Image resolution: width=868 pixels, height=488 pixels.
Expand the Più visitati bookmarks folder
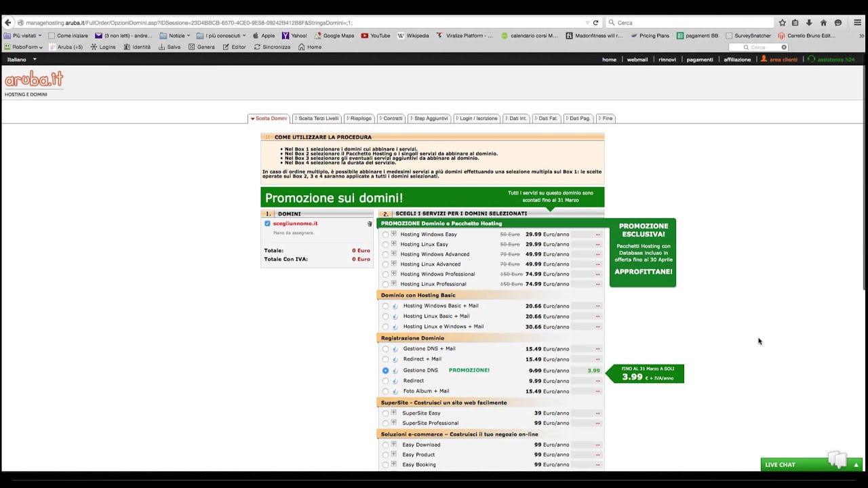click(22, 35)
